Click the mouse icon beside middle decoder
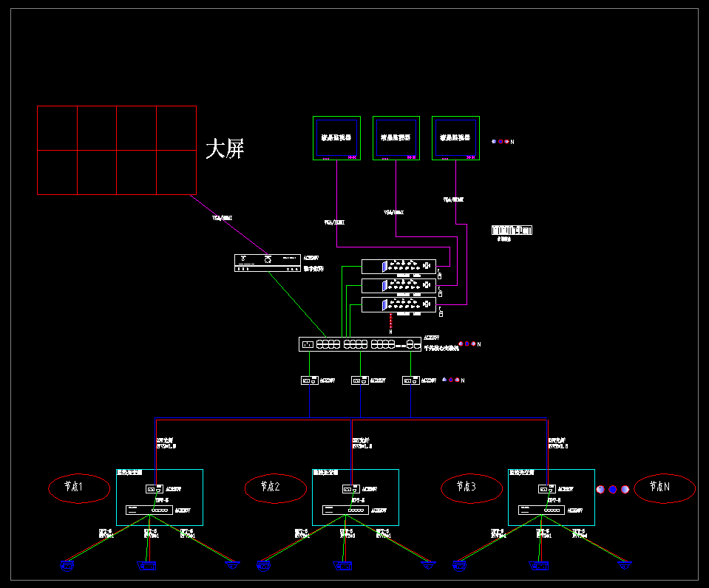 [440, 293]
